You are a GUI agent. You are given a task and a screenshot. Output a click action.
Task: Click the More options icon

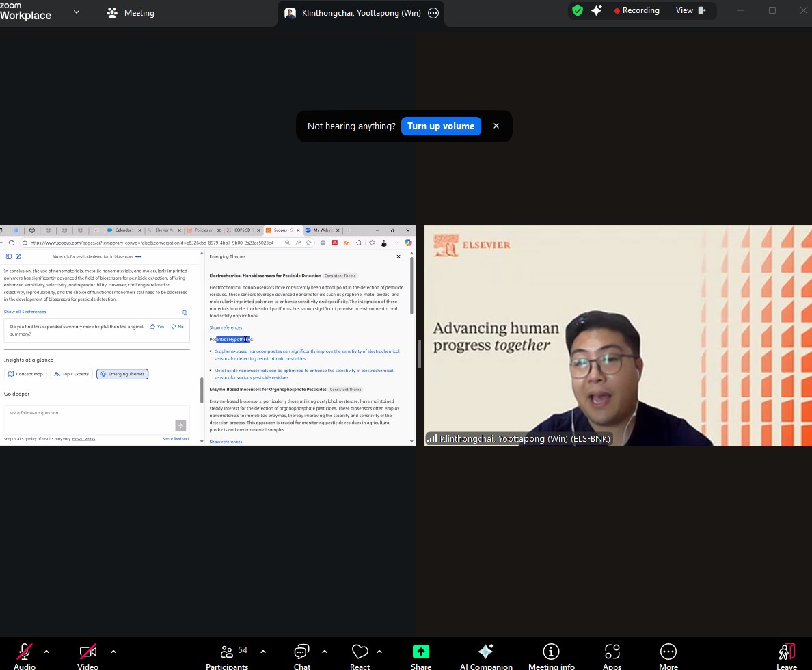(668, 652)
